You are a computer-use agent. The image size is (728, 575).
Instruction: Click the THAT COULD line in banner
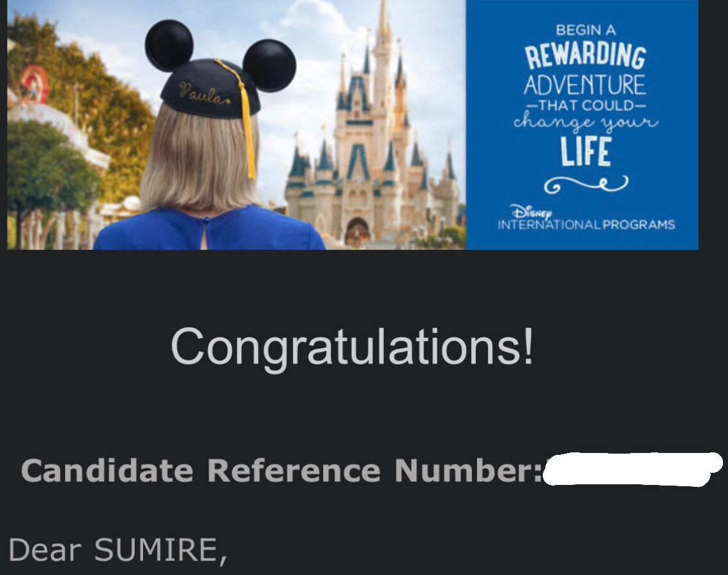[x=586, y=105]
